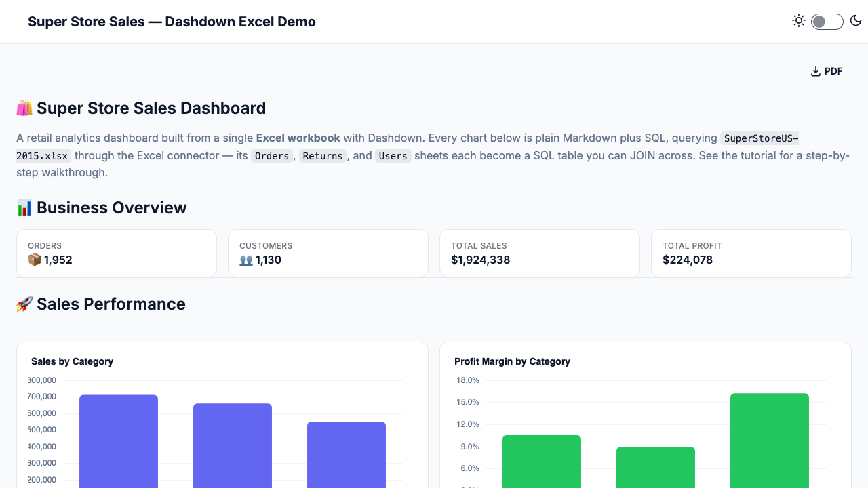Click the TOTAL SALES card label
The image size is (868, 488).
tap(479, 246)
